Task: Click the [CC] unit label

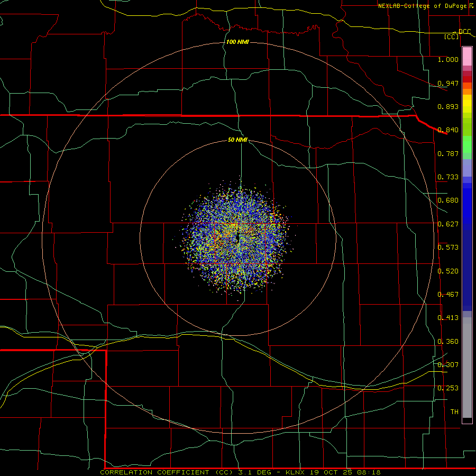Action: pyautogui.click(x=452, y=36)
